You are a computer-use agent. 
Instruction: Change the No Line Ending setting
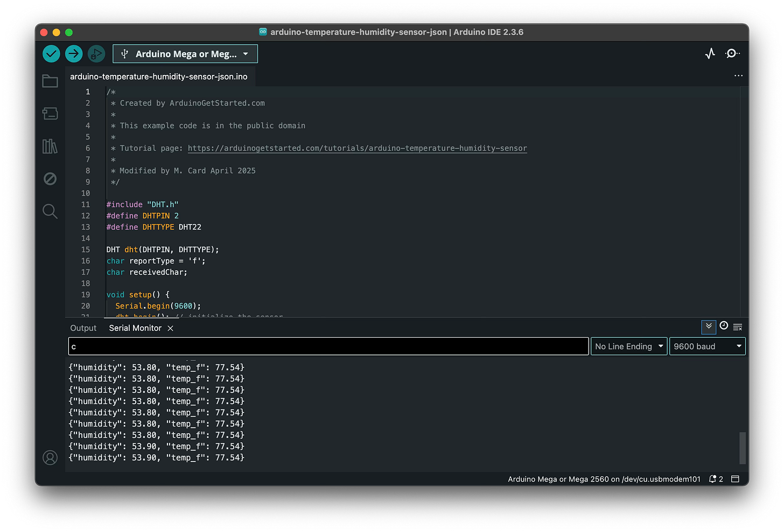pos(628,346)
